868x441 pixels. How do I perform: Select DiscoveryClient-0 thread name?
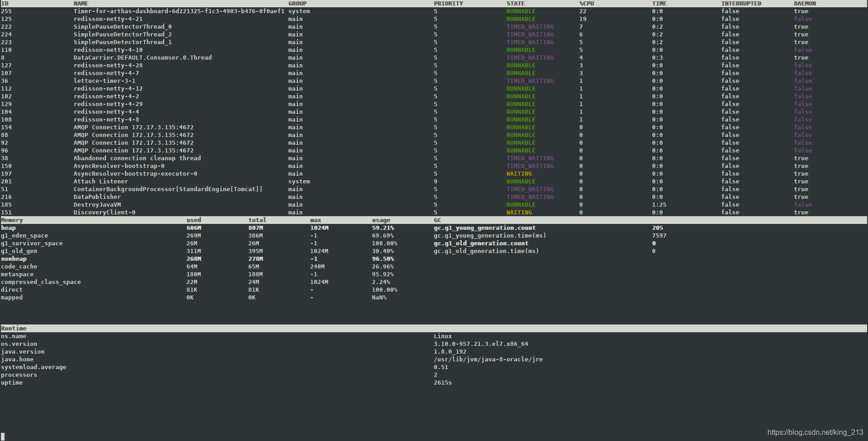pyautogui.click(x=105, y=213)
